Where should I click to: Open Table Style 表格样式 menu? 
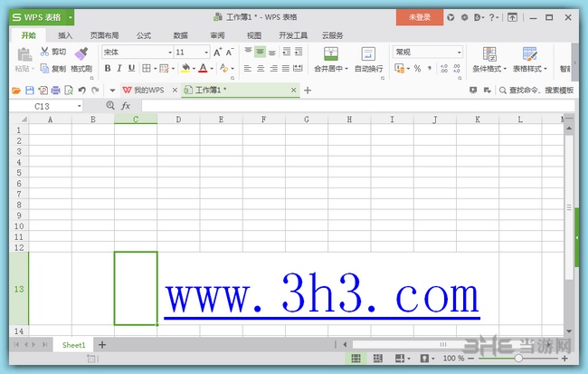(529, 60)
